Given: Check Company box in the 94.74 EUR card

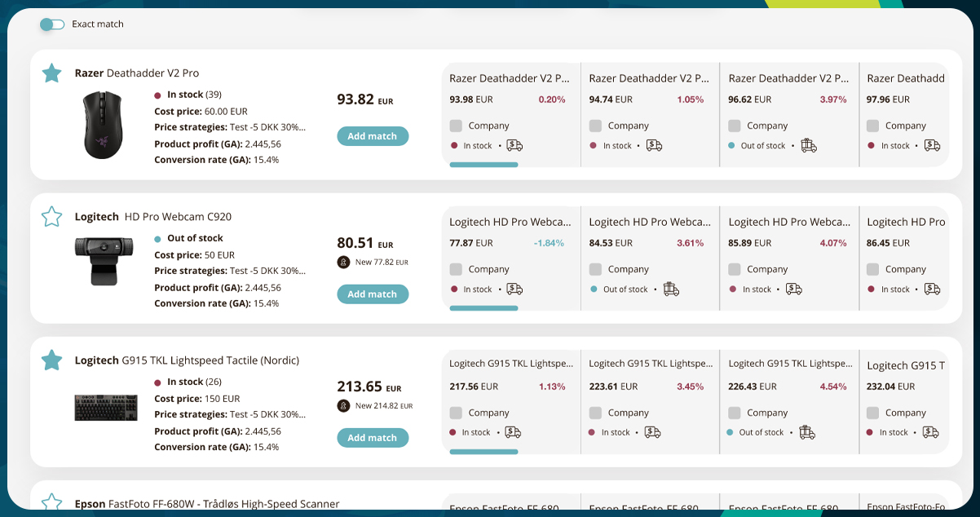Looking at the screenshot, I should tap(595, 126).
